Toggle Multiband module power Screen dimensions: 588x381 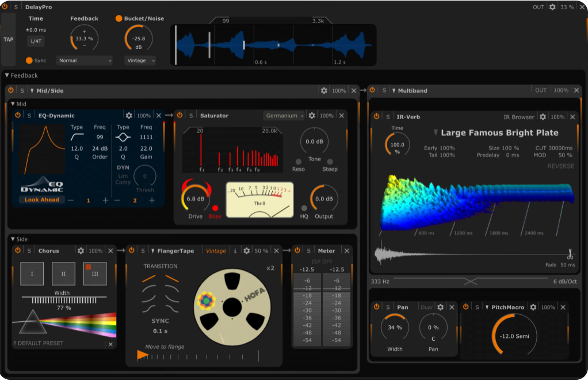click(x=372, y=90)
